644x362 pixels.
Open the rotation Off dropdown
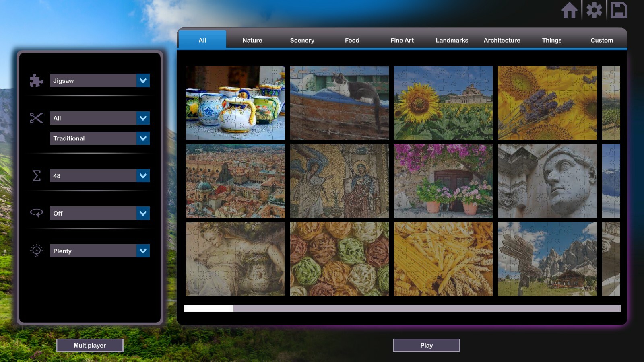pos(100,213)
